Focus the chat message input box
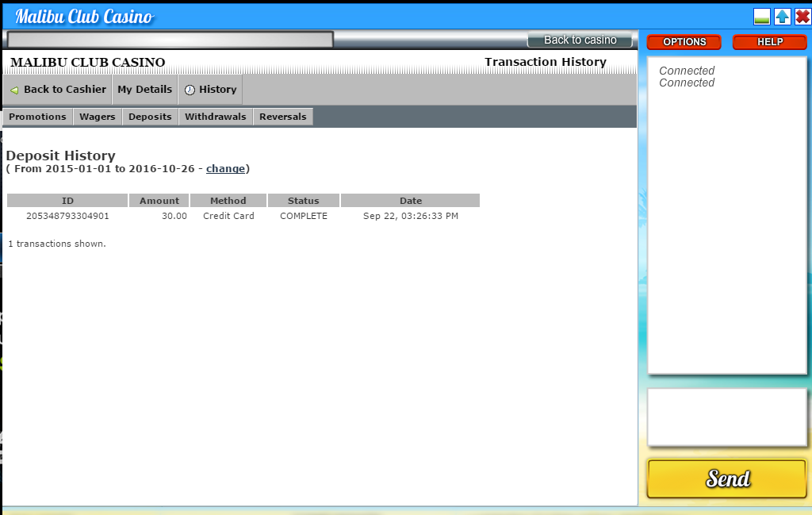The image size is (812, 515). click(x=727, y=417)
